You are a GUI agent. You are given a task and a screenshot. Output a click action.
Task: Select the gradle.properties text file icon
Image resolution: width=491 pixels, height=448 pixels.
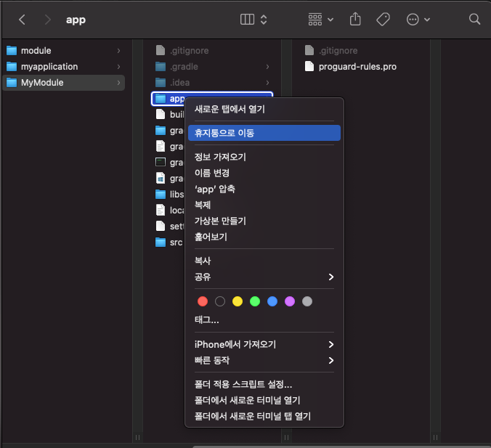[161, 146]
